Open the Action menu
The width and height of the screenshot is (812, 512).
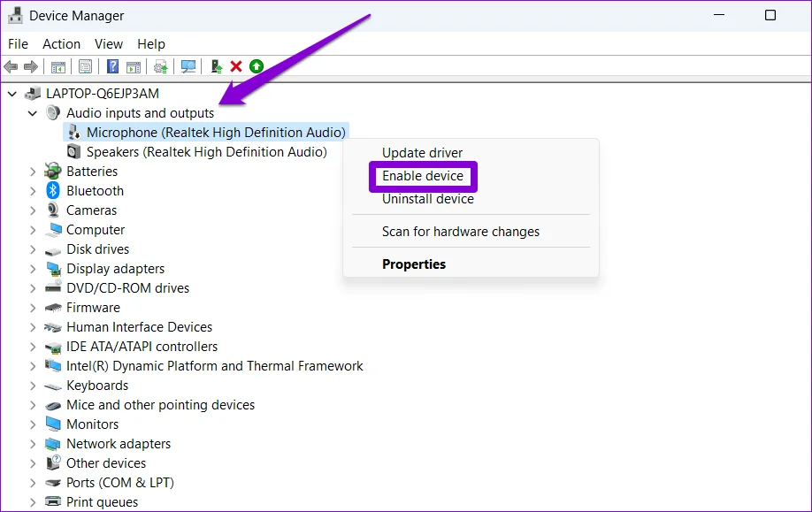pos(61,43)
